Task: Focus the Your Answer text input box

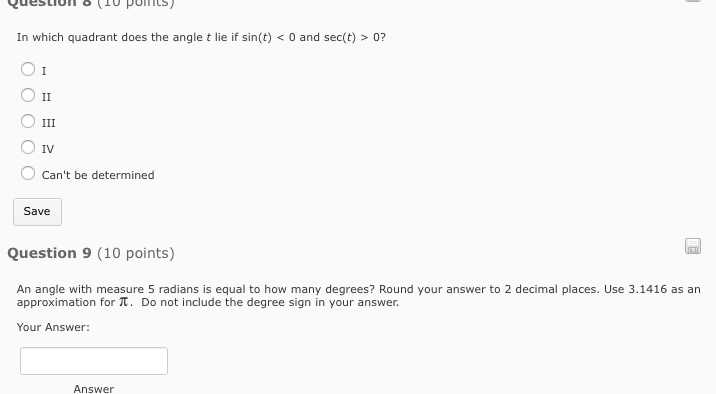Action: [x=94, y=361]
